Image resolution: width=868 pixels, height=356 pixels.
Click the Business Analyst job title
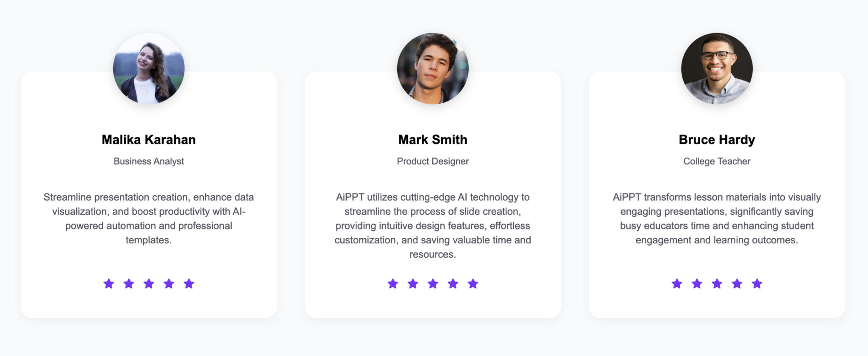coord(149,161)
